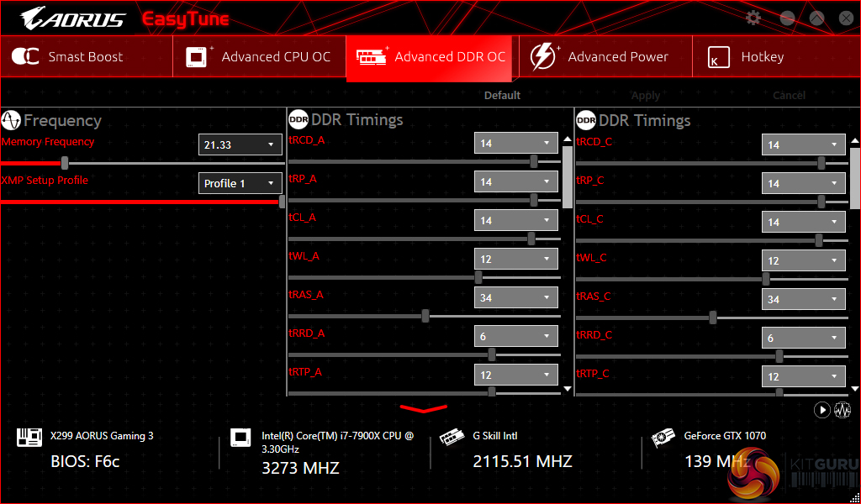The width and height of the screenshot is (861, 504).
Task: Open XMP Setup Profile dropdown
Action: pos(240,183)
